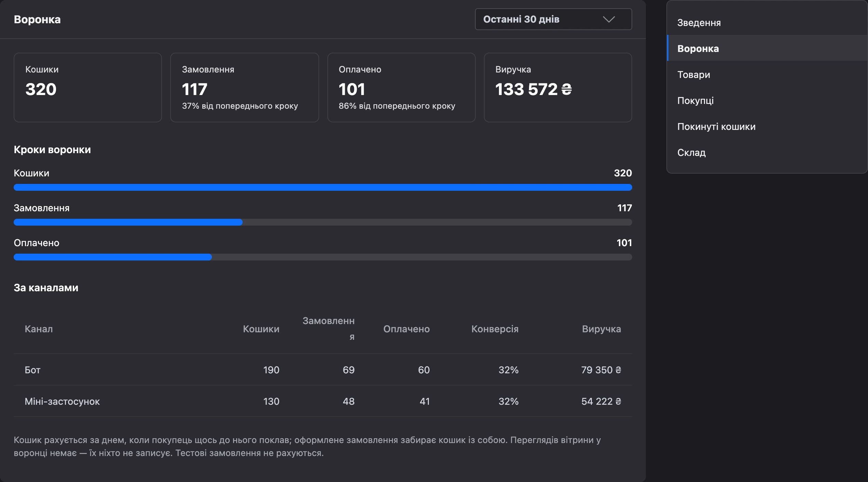Select the Бот channel row
The height and width of the screenshot is (482, 868).
(323, 370)
